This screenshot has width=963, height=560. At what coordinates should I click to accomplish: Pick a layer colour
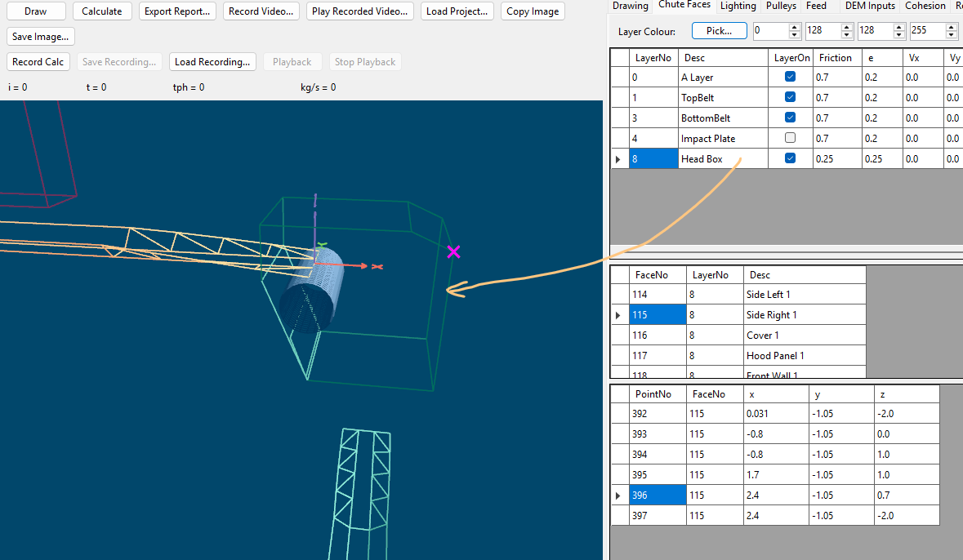pyautogui.click(x=719, y=31)
